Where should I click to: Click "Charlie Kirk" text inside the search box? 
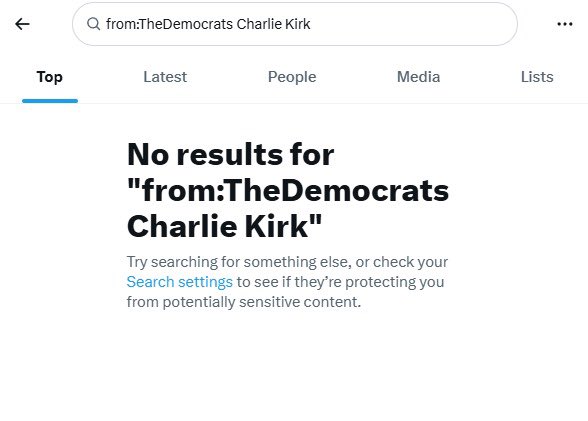pos(273,24)
